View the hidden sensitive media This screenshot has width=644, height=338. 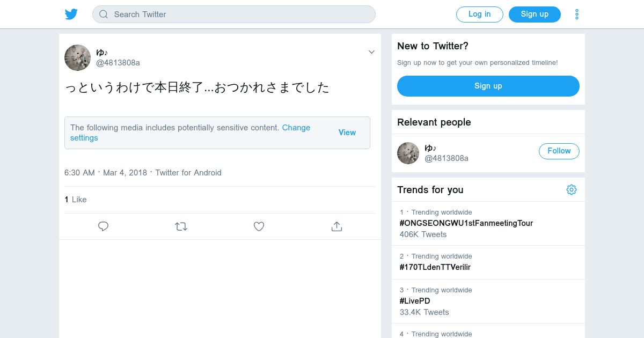tap(347, 133)
